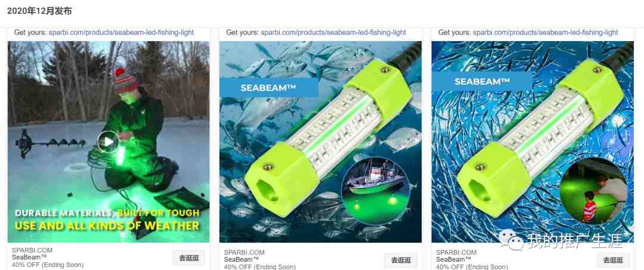
Task: Open the middle ad's sparbi.com product link
Action: coord(333,32)
